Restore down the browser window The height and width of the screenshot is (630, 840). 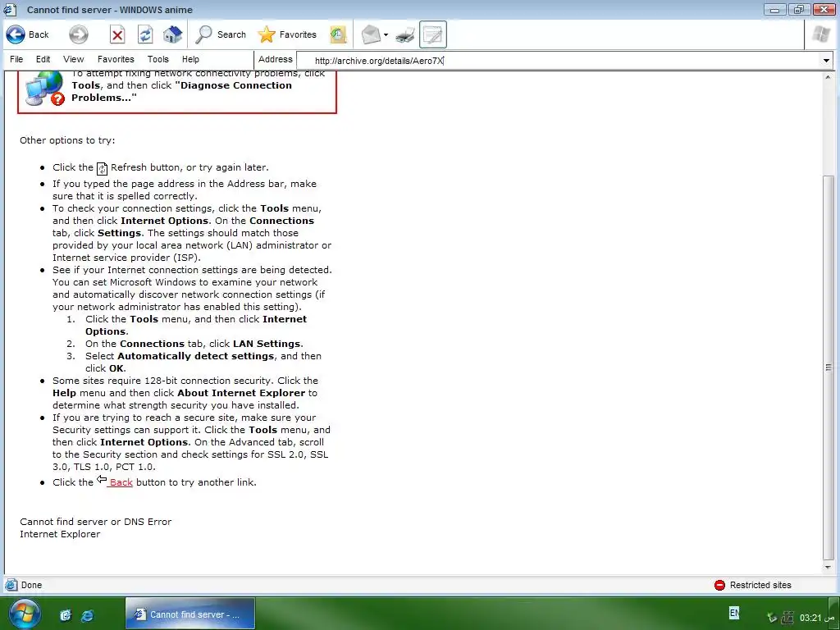pyautogui.click(x=799, y=9)
